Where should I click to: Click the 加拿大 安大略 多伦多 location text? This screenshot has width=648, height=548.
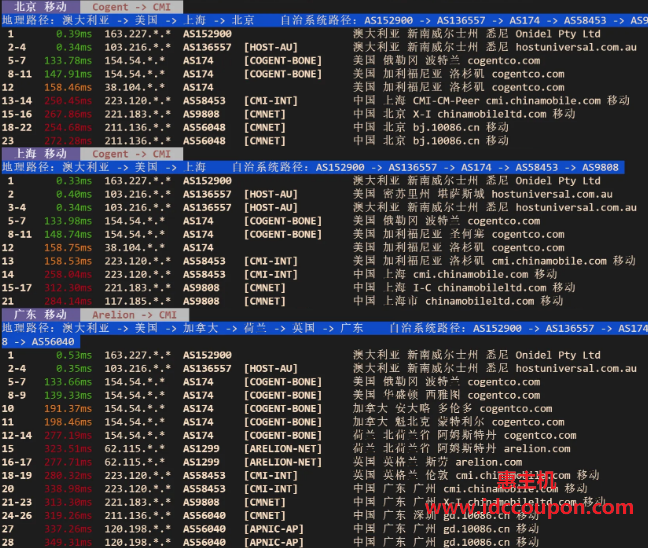pyautogui.click(x=412, y=408)
